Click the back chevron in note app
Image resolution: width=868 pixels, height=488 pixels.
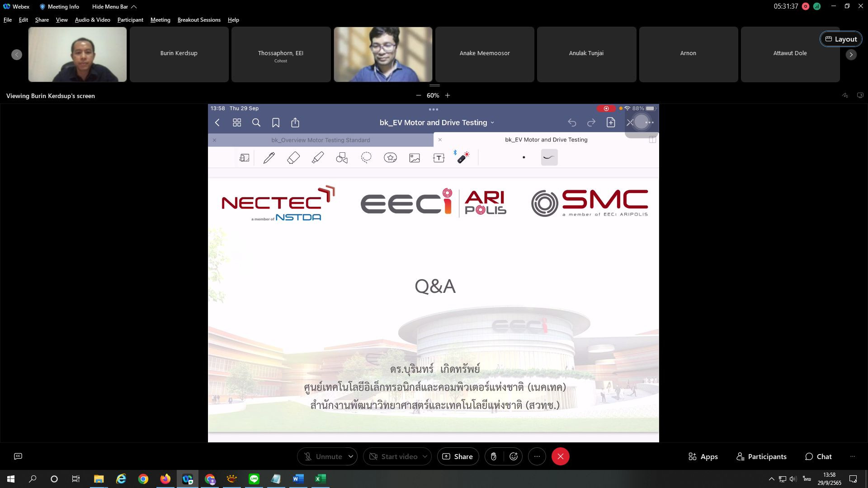coord(217,122)
